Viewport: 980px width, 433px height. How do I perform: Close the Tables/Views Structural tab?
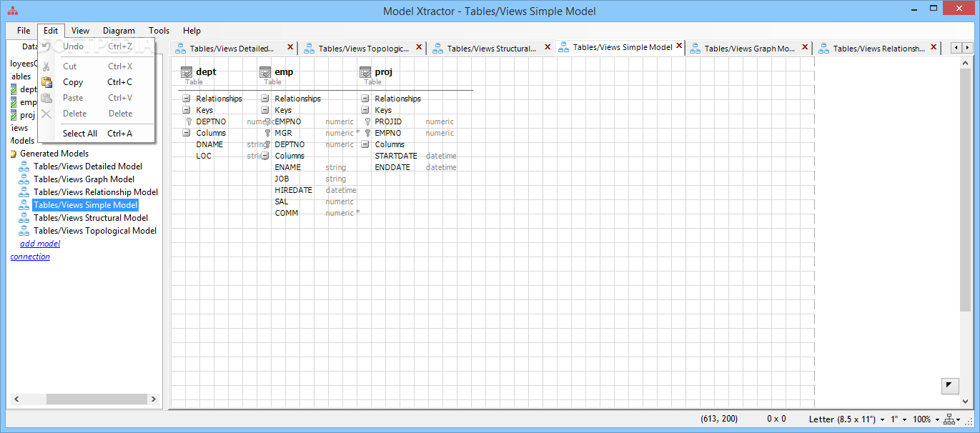(548, 48)
